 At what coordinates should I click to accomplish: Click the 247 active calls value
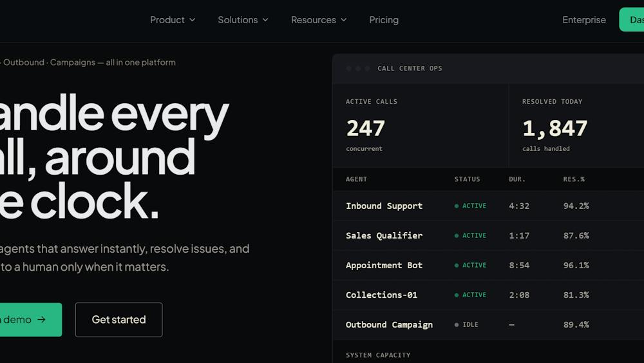[366, 128]
